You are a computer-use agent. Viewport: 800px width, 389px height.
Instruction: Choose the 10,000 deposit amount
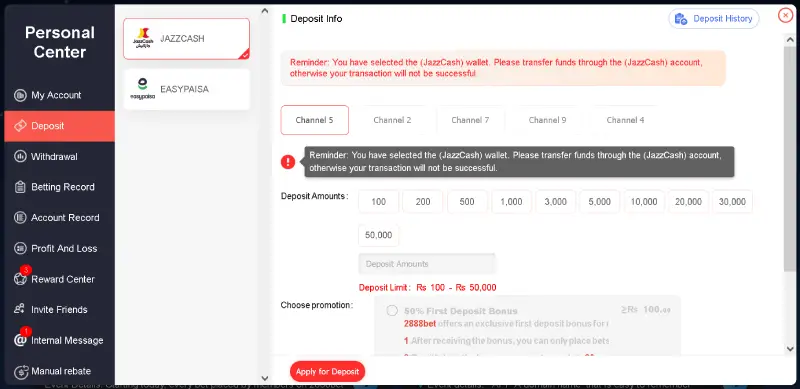click(644, 202)
